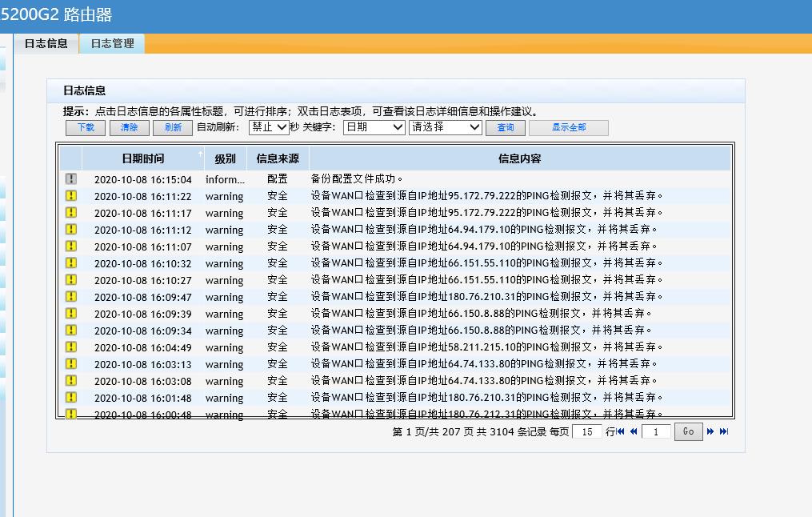This screenshot has width=812, height=517.
Task: Go to next page of log records
Action: pyautogui.click(x=710, y=431)
